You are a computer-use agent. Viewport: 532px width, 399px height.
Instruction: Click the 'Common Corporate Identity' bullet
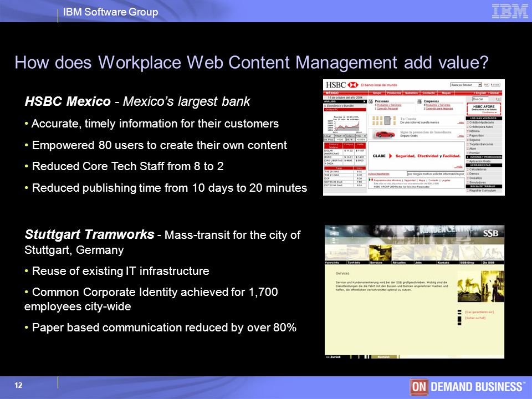[x=151, y=299]
